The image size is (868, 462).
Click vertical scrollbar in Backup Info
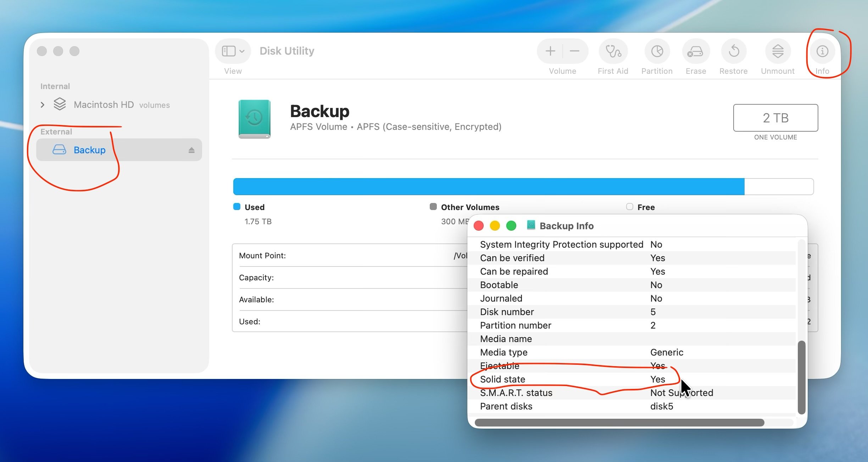[801, 377]
